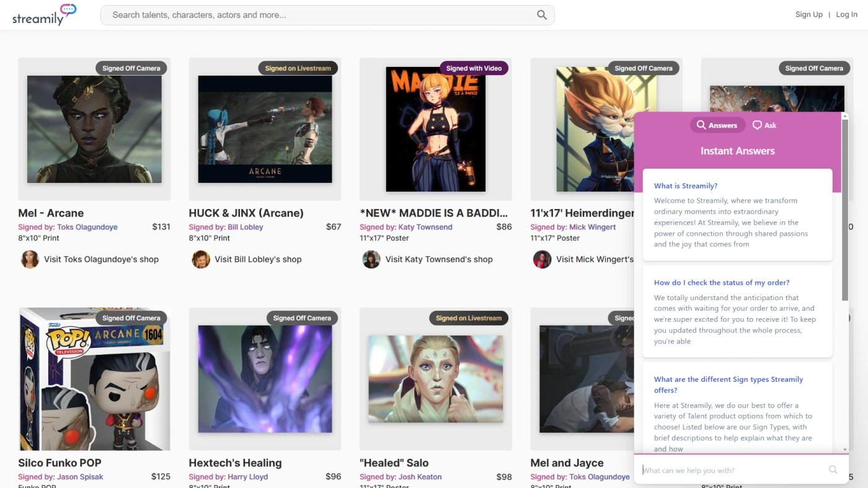Click the Answers tab magnifier icon
Image resolution: width=868 pixels, height=488 pixels.
pyautogui.click(x=701, y=125)
